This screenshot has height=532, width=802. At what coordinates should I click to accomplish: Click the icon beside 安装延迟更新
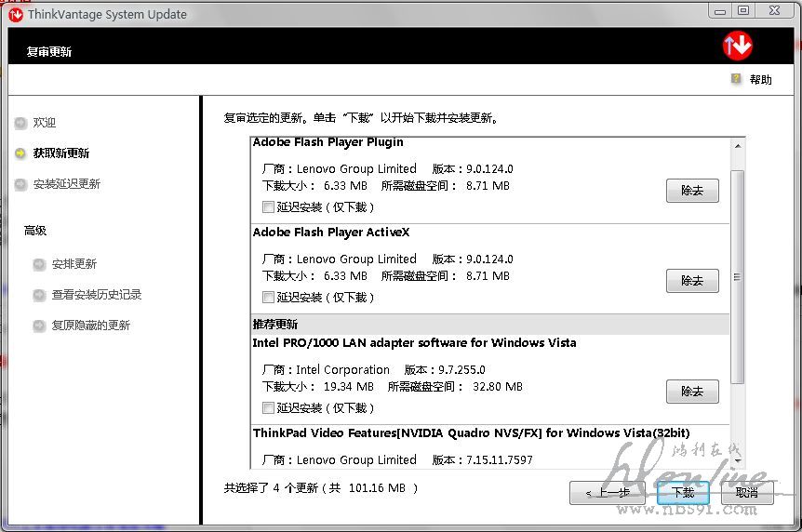pos(20,184)
